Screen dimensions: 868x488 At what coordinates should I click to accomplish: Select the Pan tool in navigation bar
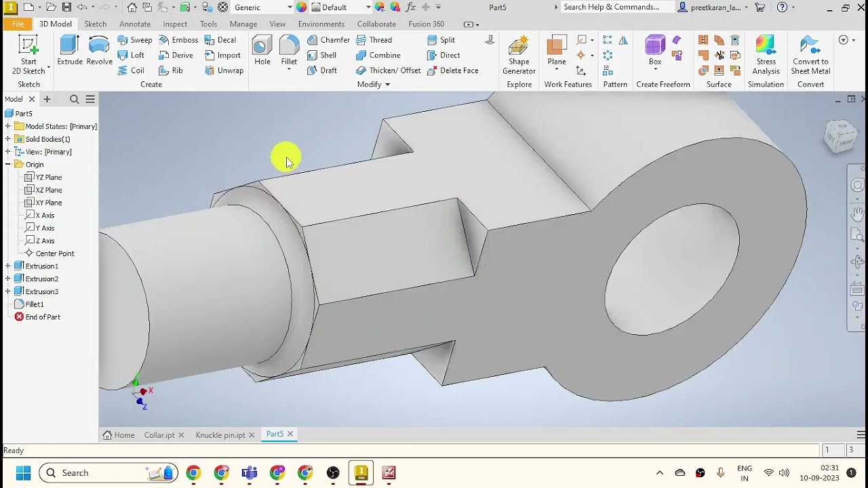857,214
